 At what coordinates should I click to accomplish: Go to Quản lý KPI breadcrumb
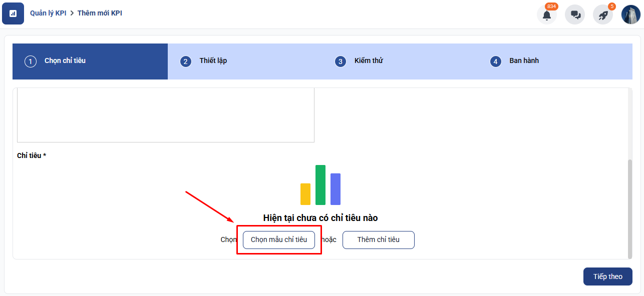pyautogui.click(x=48, y=13)
